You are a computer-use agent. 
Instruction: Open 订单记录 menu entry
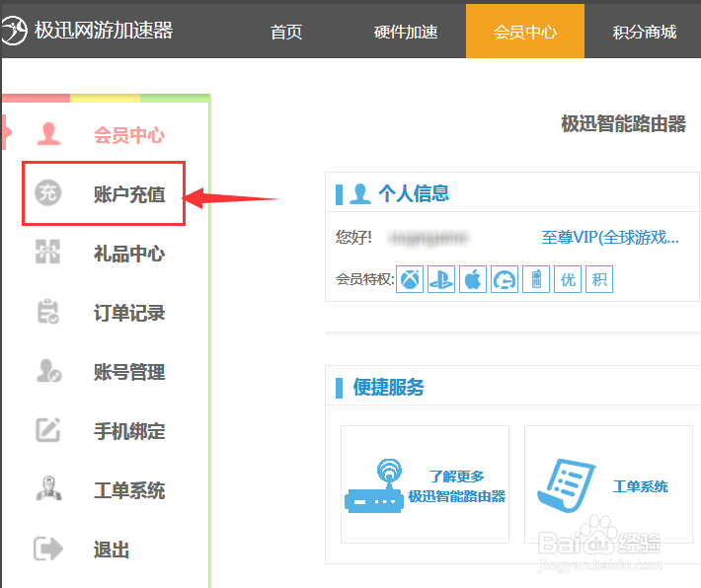(129, 313)
